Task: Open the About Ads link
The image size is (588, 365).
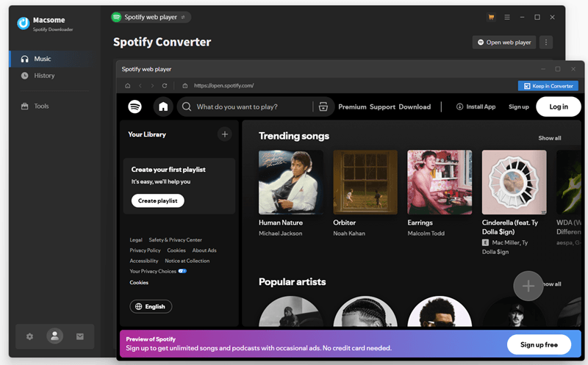Action: coord(204,250)
